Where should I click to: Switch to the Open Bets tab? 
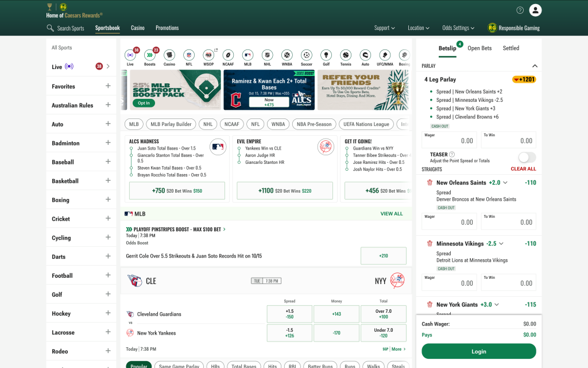[479, 48]
